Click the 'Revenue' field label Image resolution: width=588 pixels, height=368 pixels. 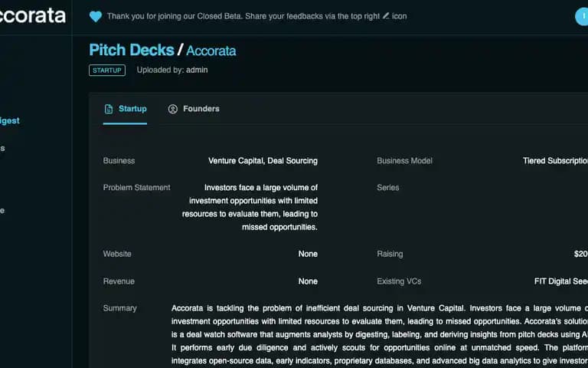coord(119,281)
